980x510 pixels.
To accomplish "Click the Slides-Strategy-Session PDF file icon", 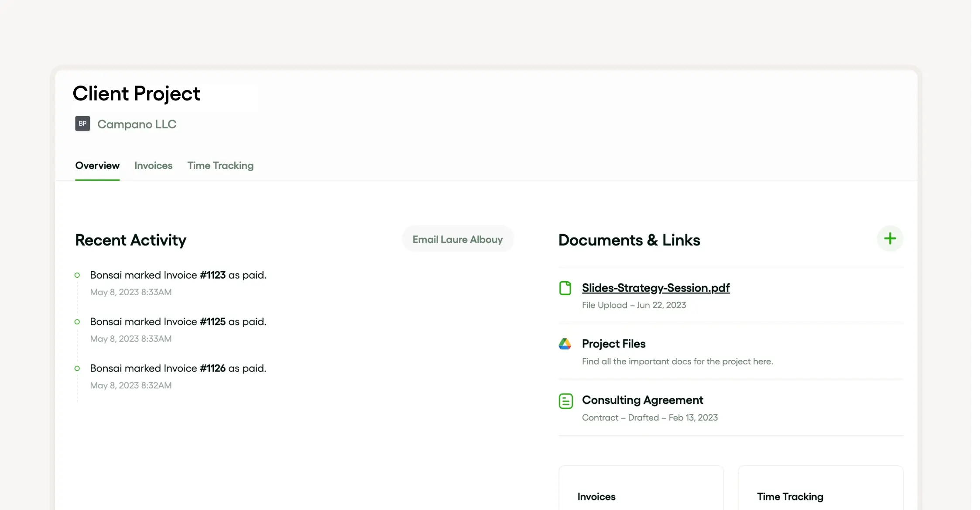I will tap(565, 288).
